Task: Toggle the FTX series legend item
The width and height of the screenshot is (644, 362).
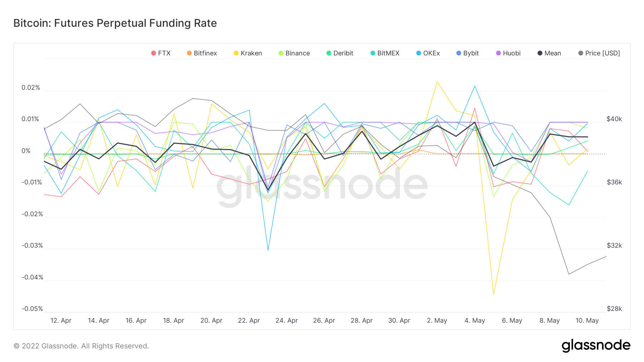Action: coord(161,53)
